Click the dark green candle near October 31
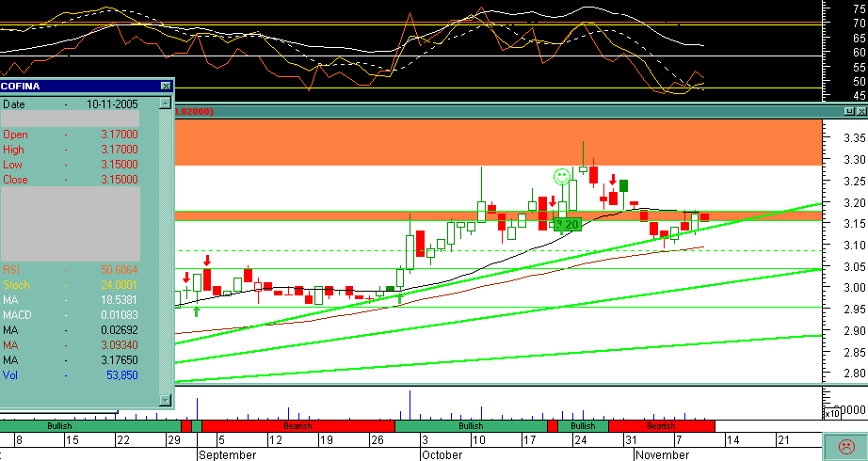Screen dimensions: 868x461 coord(623,185)
